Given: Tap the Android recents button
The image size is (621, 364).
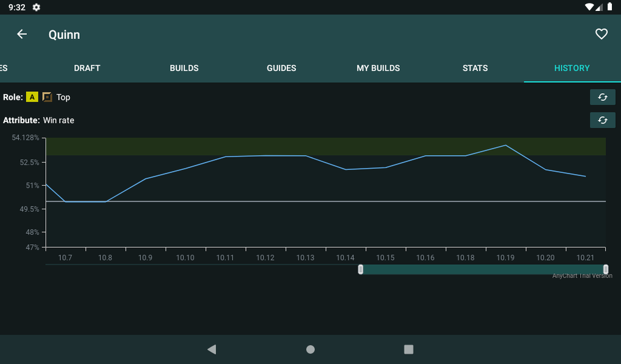Looking at the screenshot, I should (x=409, y=349).
